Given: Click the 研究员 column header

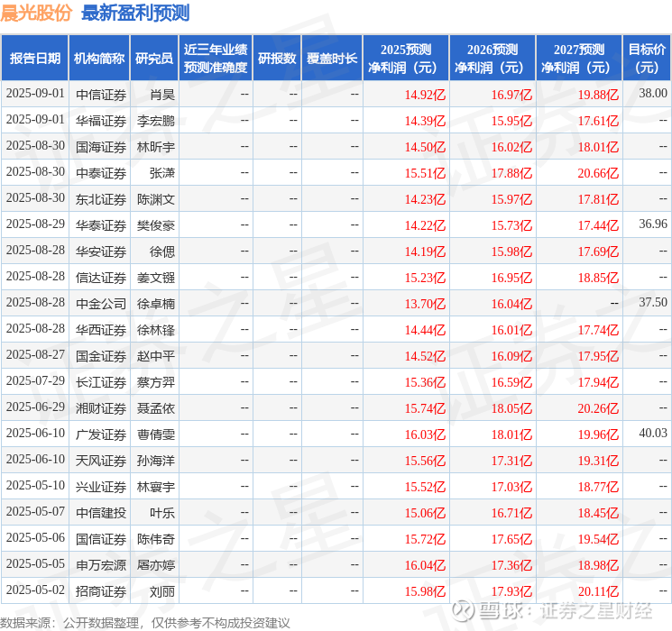Looking at the screenshot, I should pyautogui.click(x=154, y=59).
